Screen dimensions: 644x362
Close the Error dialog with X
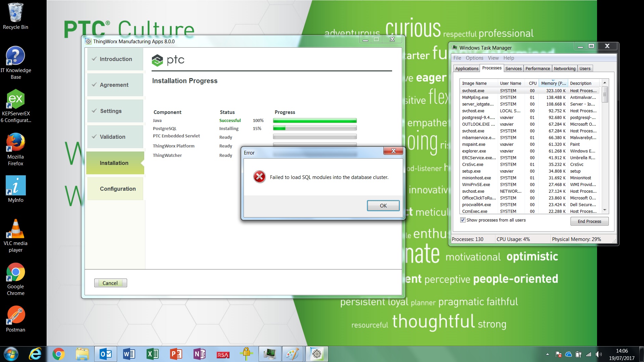[x=393, y=151]
